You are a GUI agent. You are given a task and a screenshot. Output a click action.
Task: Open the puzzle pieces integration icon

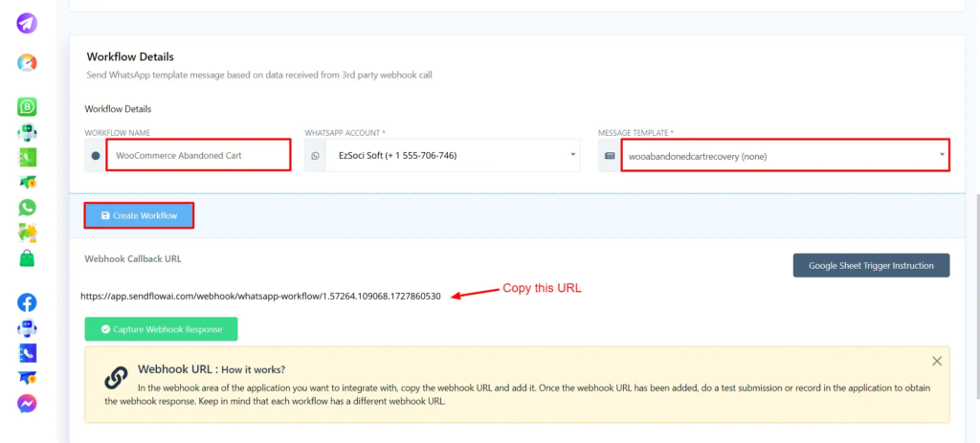(x=27, y=233)
